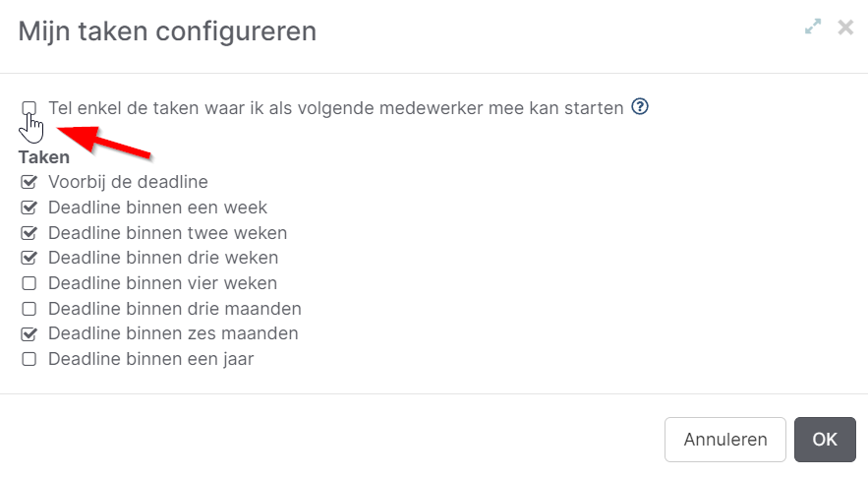Untick 'Deadline binnen twee weken' checkbox
The width and height of the screenshot is (868, 477).
(29, 233)
